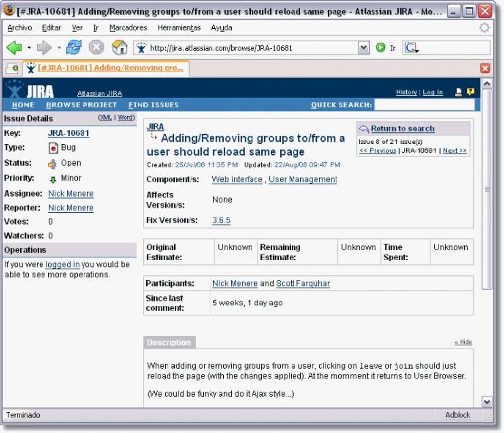Click the vertical scrollbar thumb

pos(487,189)
